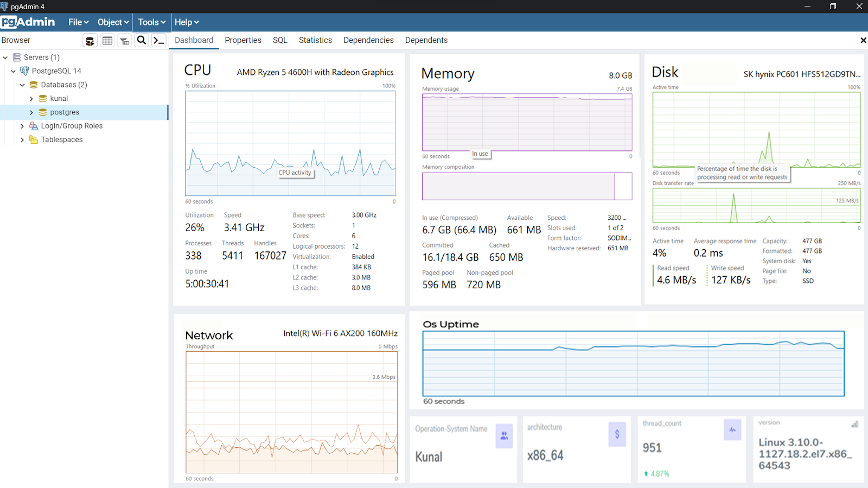Viewport: 868px width, 488px height.
Task: Click the Servers group icon
Action: pyautogui.click(x=17, y=57)
